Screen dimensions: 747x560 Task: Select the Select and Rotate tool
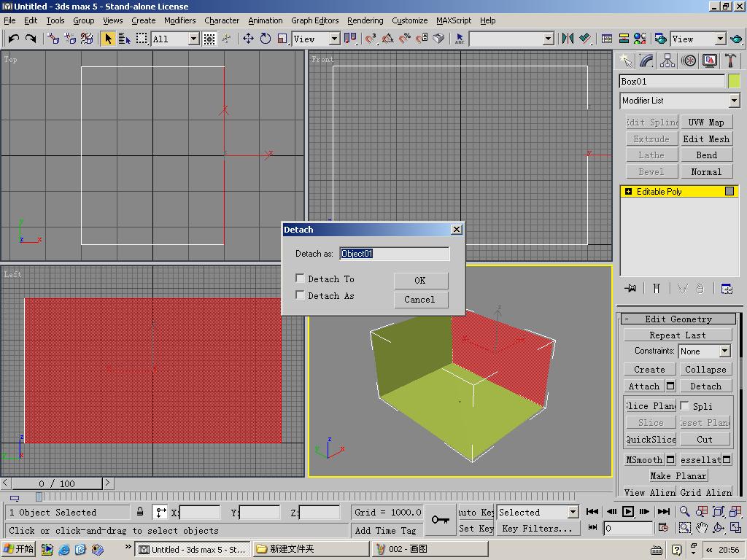tap(266, 39)
